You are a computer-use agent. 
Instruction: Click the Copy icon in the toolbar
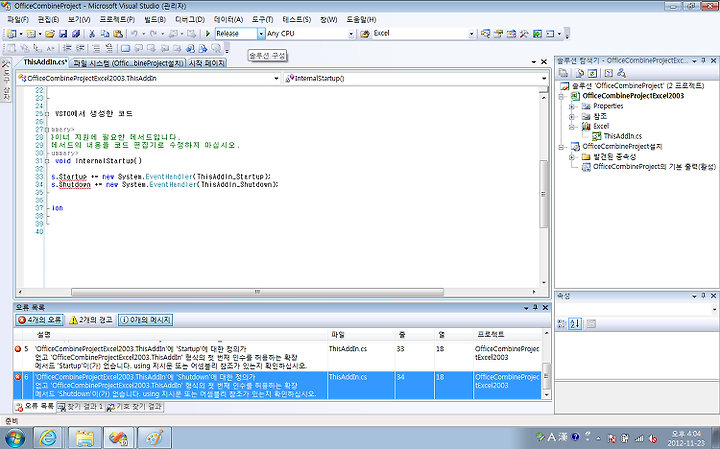pyautogui.click(x=105, y=34)
